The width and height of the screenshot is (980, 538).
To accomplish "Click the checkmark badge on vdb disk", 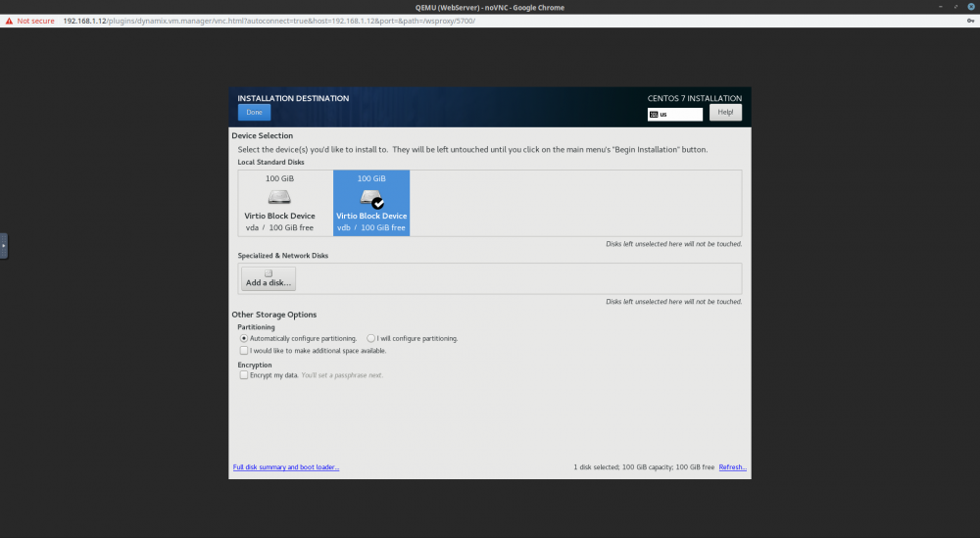I will pos(377,203).
